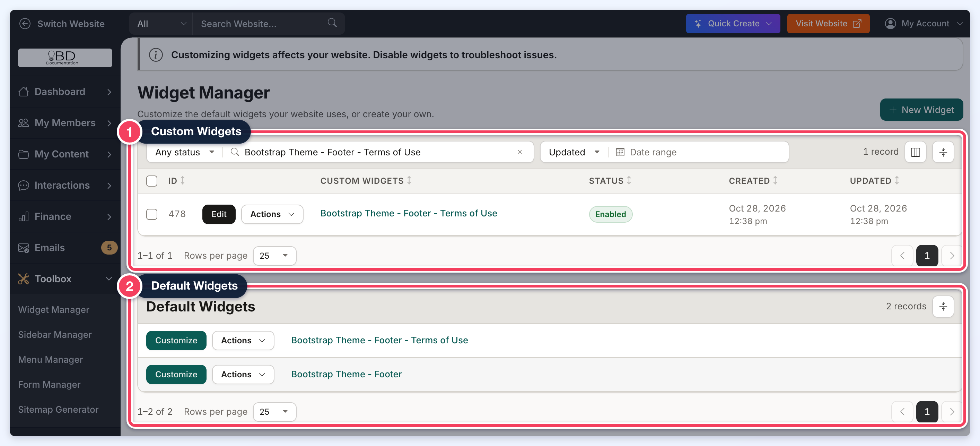Go to next page in Default Widgets pagination
The width and height of the screenshot is (980, 446).
click(x=952, y=412)
